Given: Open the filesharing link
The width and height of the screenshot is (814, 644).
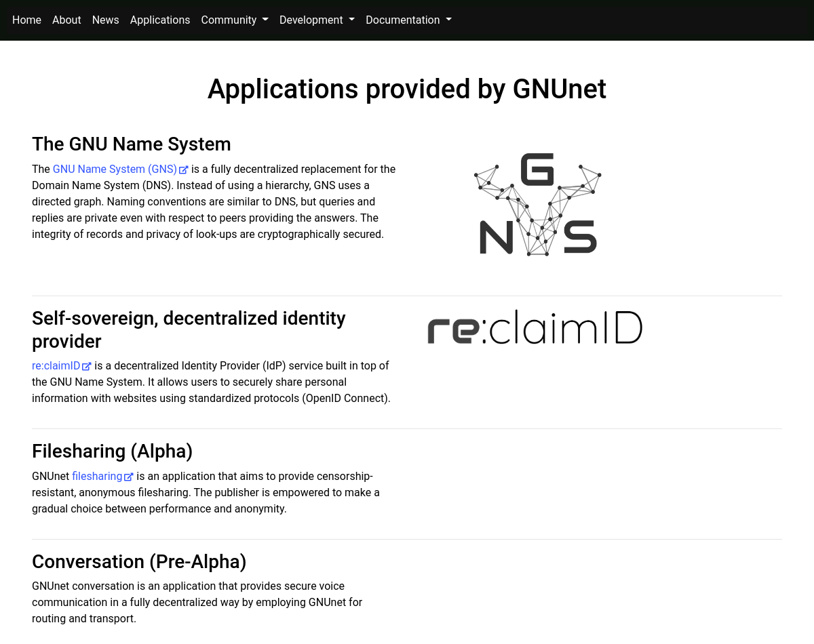Looking at the screenshot, I should tap(97, 477).
